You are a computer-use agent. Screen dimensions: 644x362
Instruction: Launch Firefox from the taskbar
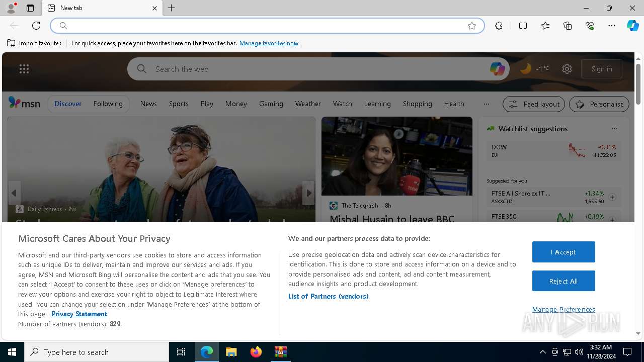(x=256, y=352)
